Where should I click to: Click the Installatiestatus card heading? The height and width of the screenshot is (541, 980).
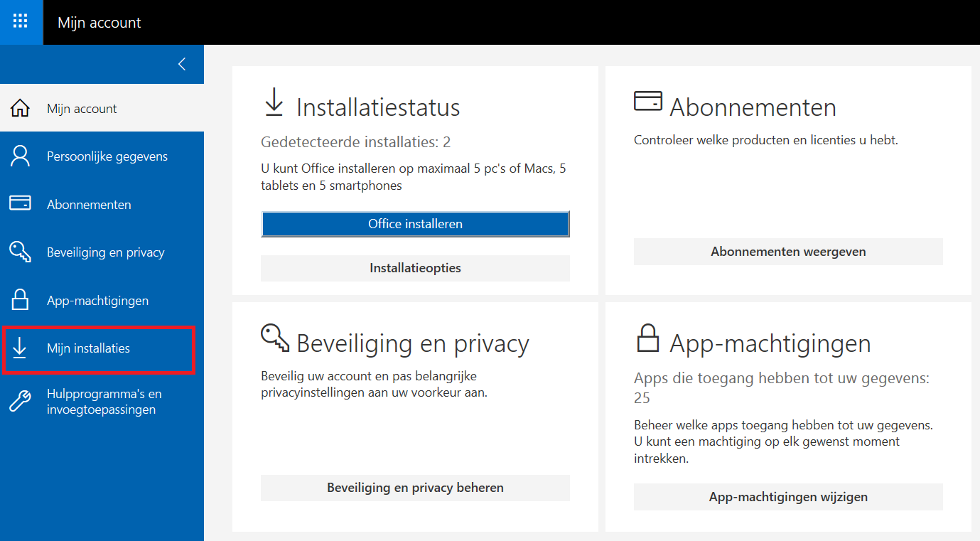coord(377,107)
